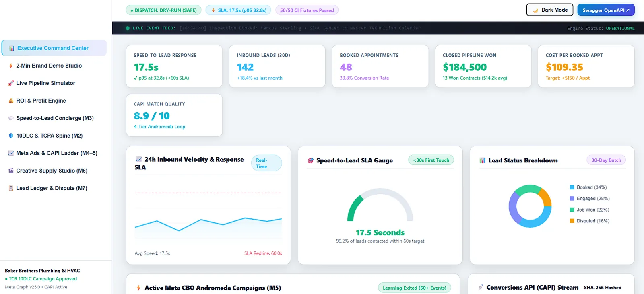Click the bolt icon in the SLA 17.5s badge

point(213,10)
